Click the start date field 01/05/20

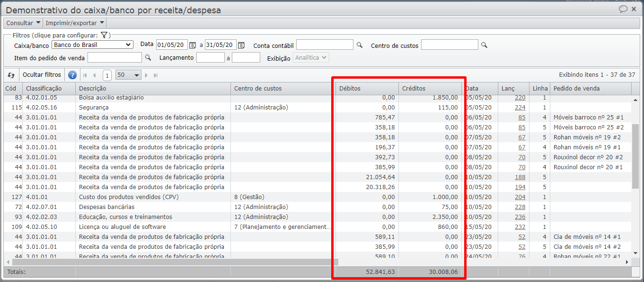pos(172,45)
